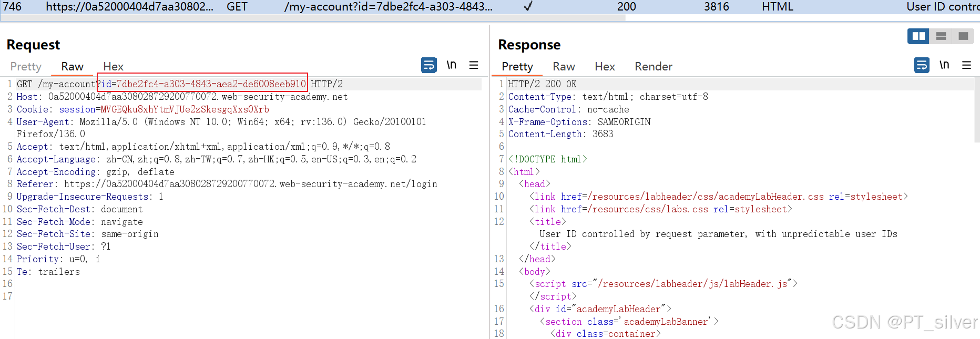
Task: Click the Sec-Fetch-User header line
Action: [64, 246]
